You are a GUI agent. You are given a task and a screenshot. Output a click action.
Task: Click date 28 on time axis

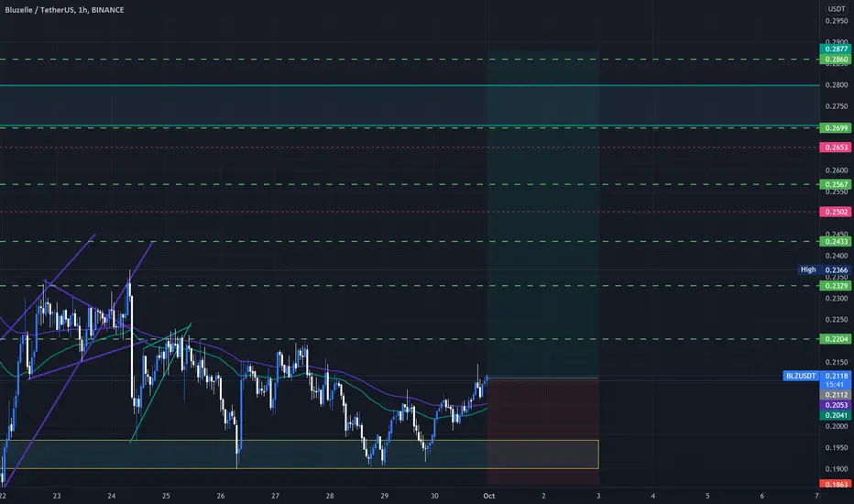pos(330,496)
